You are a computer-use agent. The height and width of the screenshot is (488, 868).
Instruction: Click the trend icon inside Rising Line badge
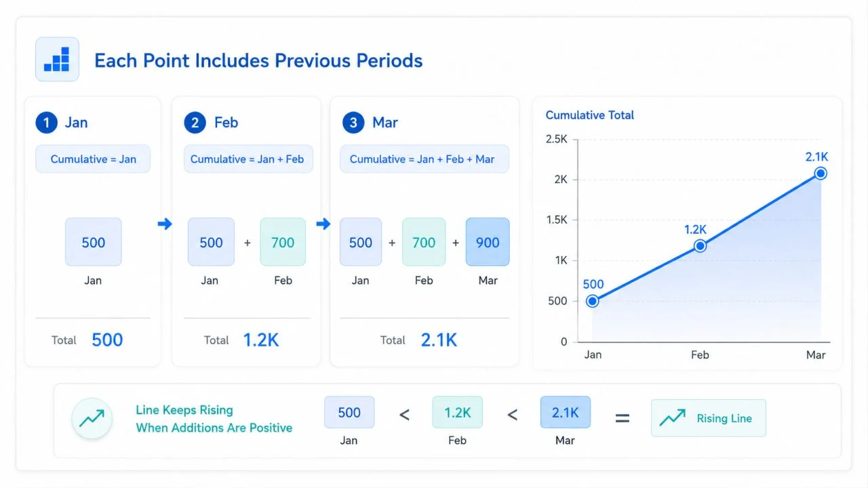click(x=672, y=418)
